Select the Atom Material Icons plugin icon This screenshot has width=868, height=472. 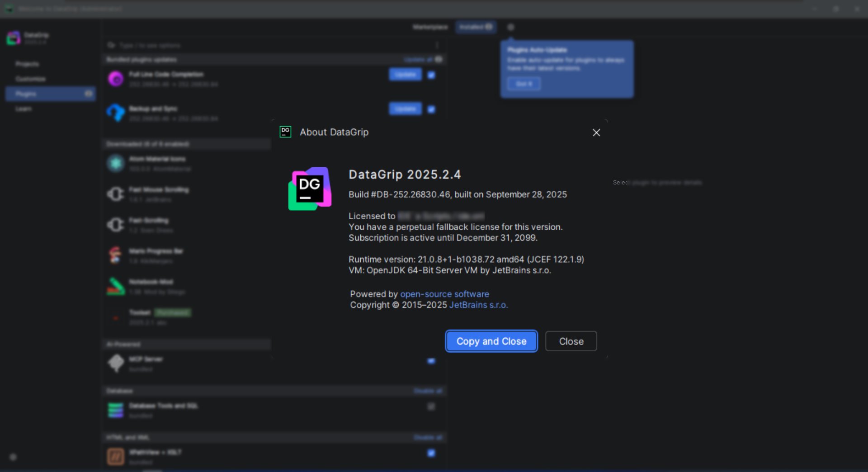point(116,163)
